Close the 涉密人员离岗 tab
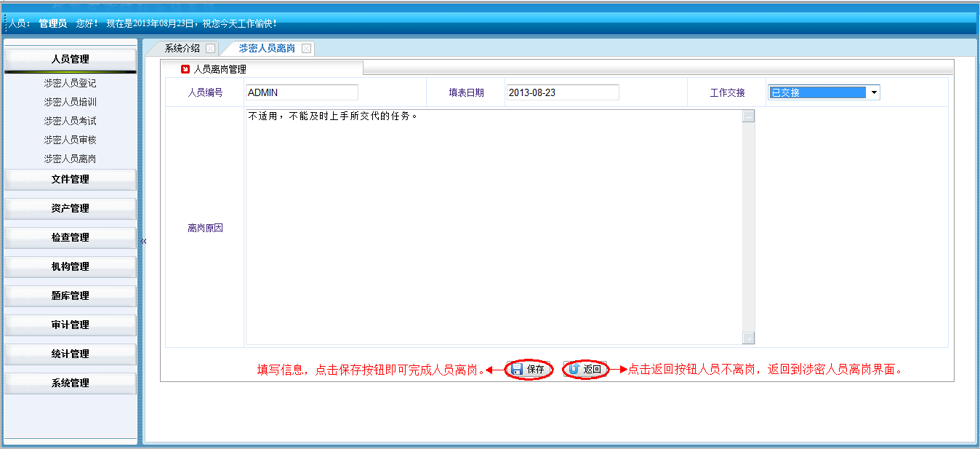The image size is (980, 449). [306, 49]
